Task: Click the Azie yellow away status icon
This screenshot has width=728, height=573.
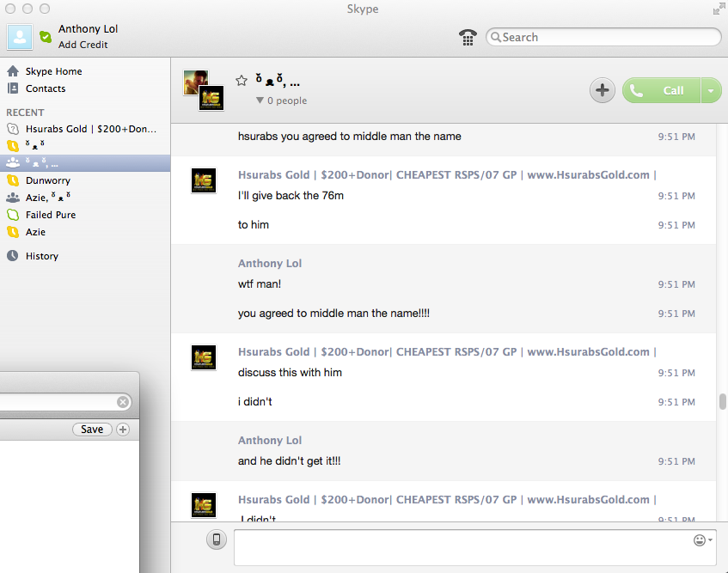Action: [13, 232]
